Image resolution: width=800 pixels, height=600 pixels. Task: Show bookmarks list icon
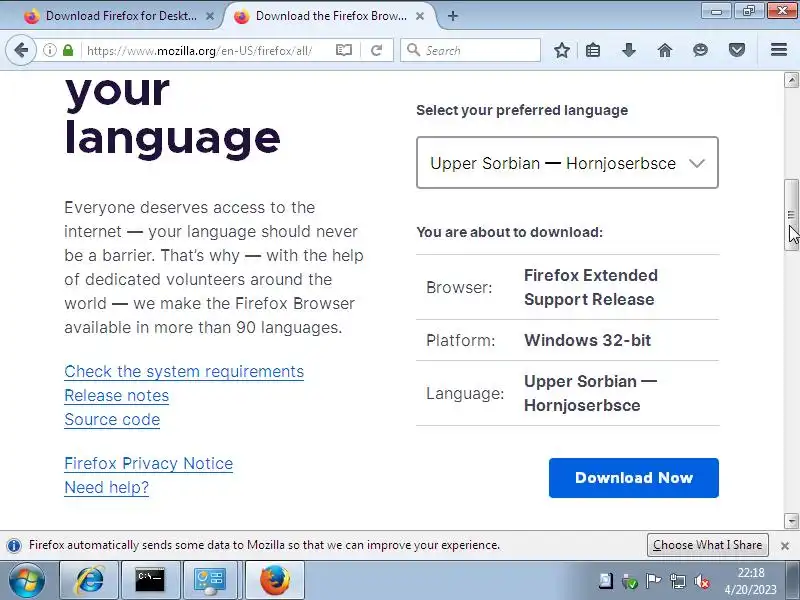[x=593, y=50]
